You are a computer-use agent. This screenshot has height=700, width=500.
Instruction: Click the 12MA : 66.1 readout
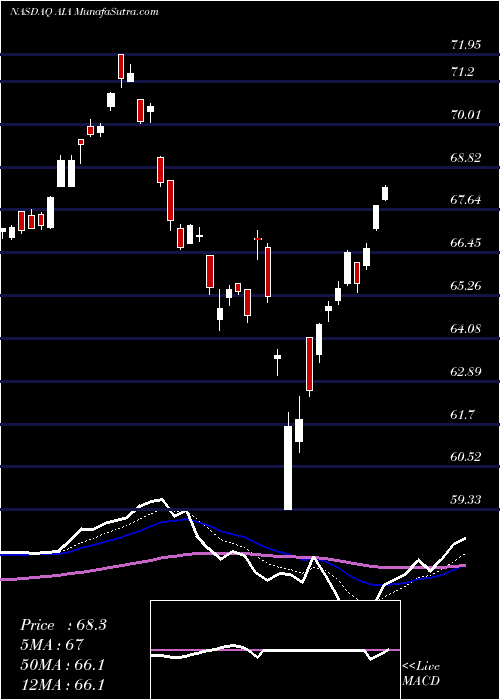point(62,684)
